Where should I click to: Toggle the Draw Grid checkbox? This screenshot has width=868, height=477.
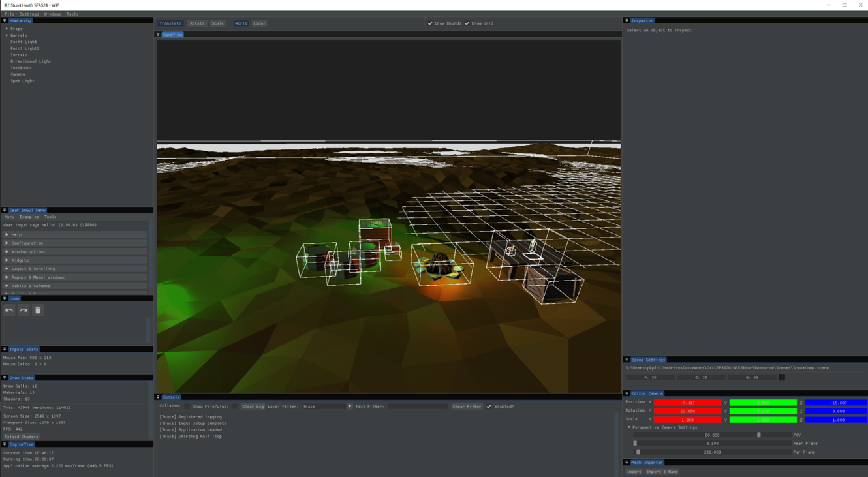467,23
